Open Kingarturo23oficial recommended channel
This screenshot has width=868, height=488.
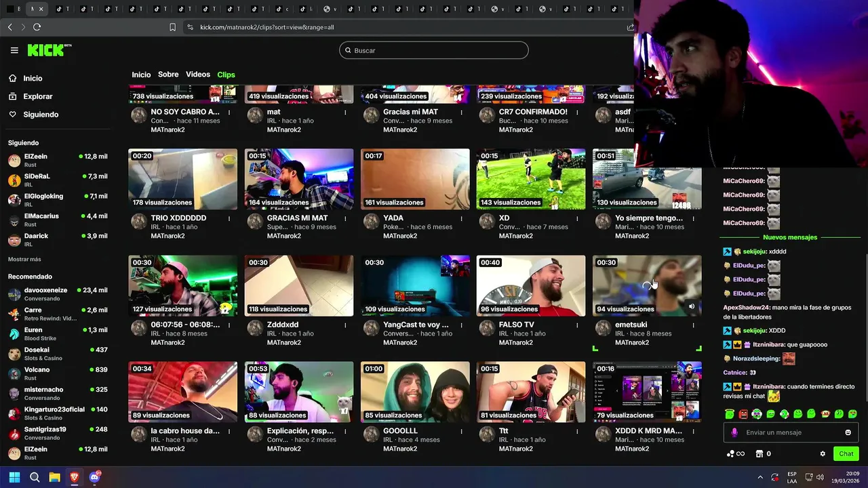58,413
